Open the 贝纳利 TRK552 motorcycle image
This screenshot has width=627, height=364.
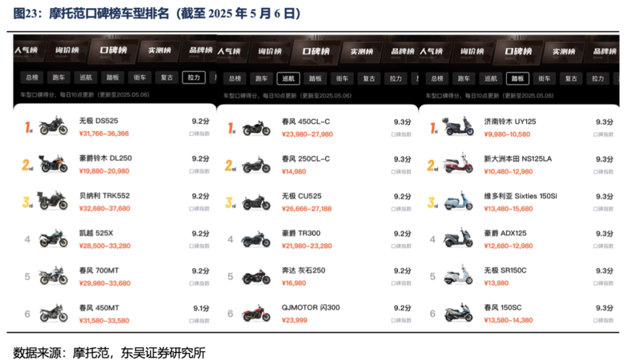coord(53,200)
